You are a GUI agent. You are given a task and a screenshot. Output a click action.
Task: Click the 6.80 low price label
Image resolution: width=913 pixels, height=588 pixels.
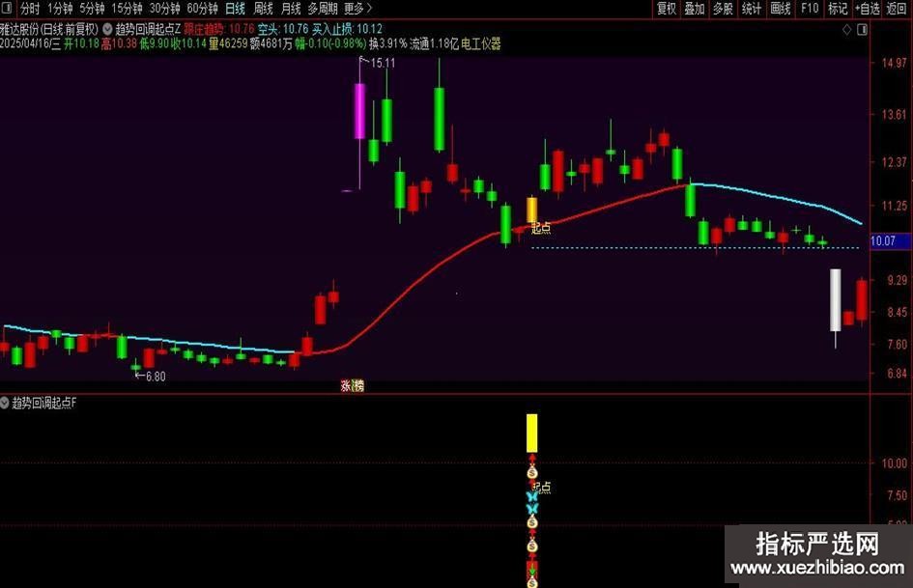pyautogui.click(x=156, y=377)
